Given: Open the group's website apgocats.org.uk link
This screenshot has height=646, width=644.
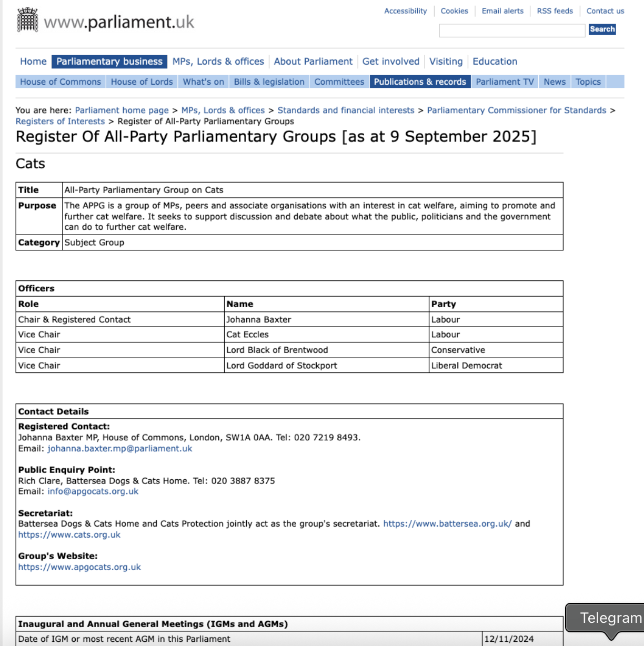Looking at the screenshot, I should coord(79,567).
